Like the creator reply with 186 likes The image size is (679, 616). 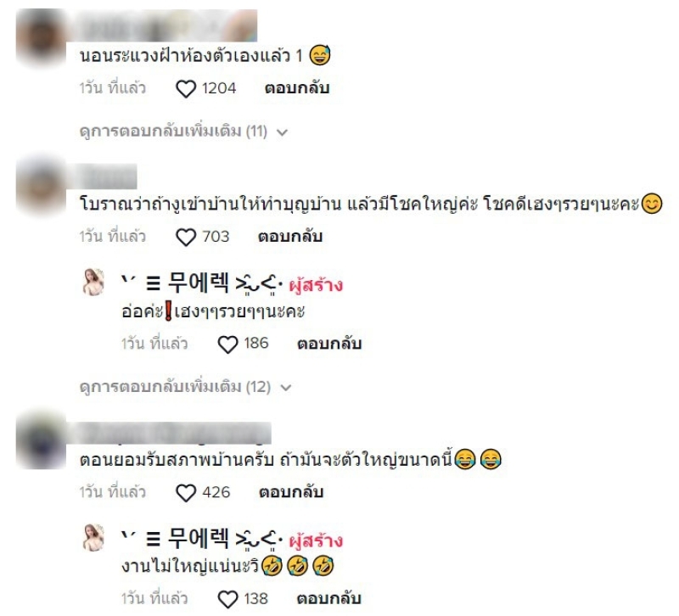coord(227,344)
